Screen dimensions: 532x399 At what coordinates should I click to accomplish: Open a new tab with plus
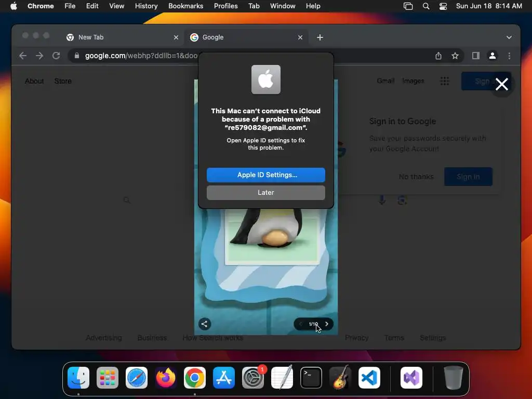click(x=320, y=37)
